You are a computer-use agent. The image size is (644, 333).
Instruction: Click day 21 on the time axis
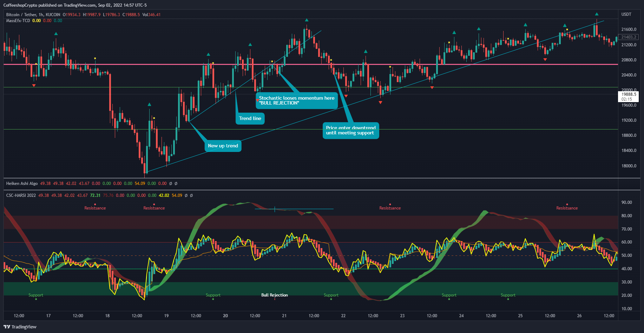click(284, 316)
